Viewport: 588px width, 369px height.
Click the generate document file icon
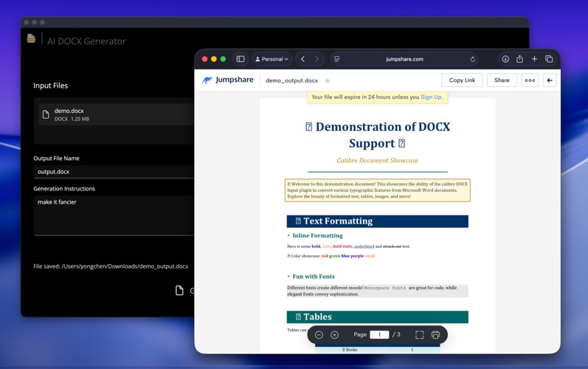pos(179,290)
